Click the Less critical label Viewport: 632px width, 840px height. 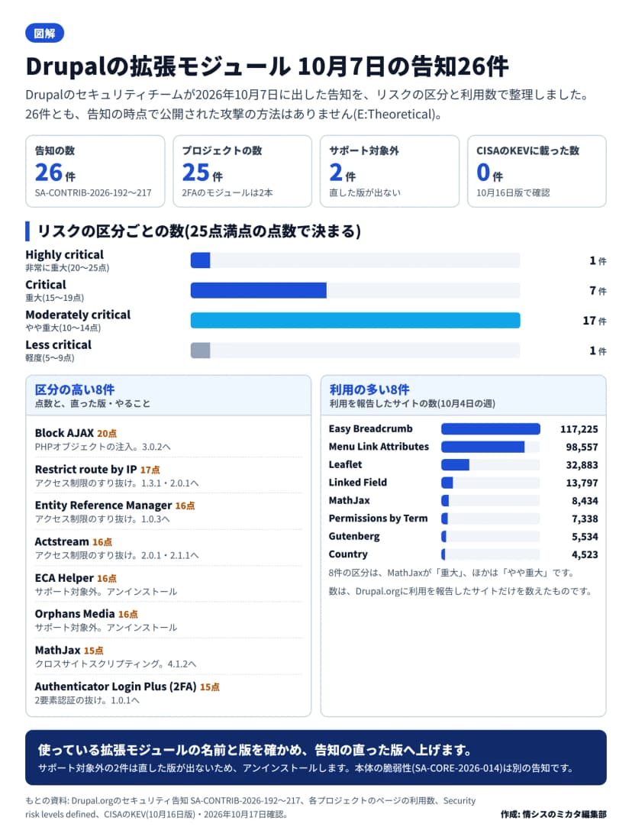(58, 344)
